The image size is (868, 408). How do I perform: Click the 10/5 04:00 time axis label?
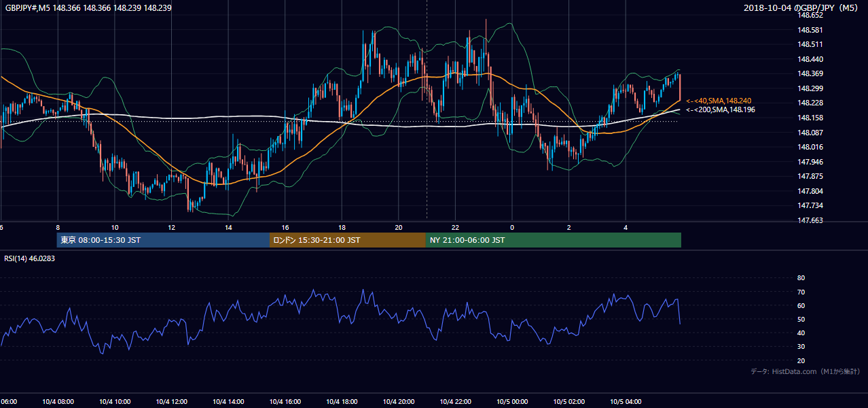click(626, 402)
